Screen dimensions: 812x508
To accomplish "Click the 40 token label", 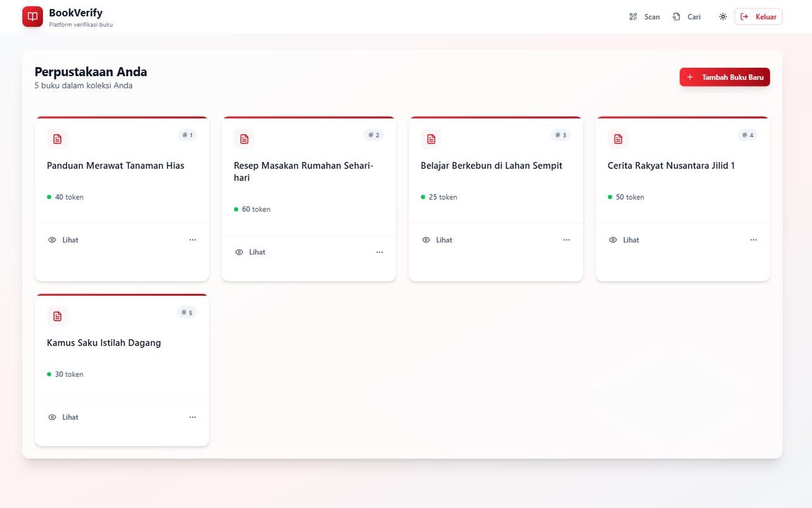I will click(x=69, y=197).
